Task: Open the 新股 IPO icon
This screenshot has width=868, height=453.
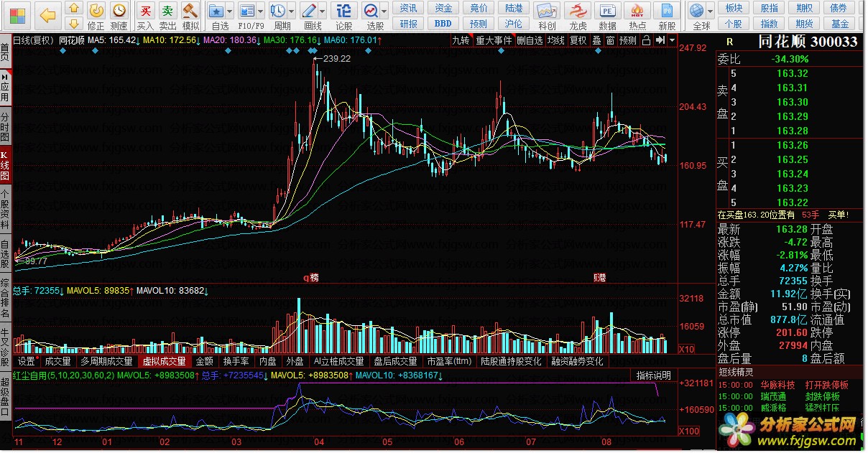Action: [668, 15]
